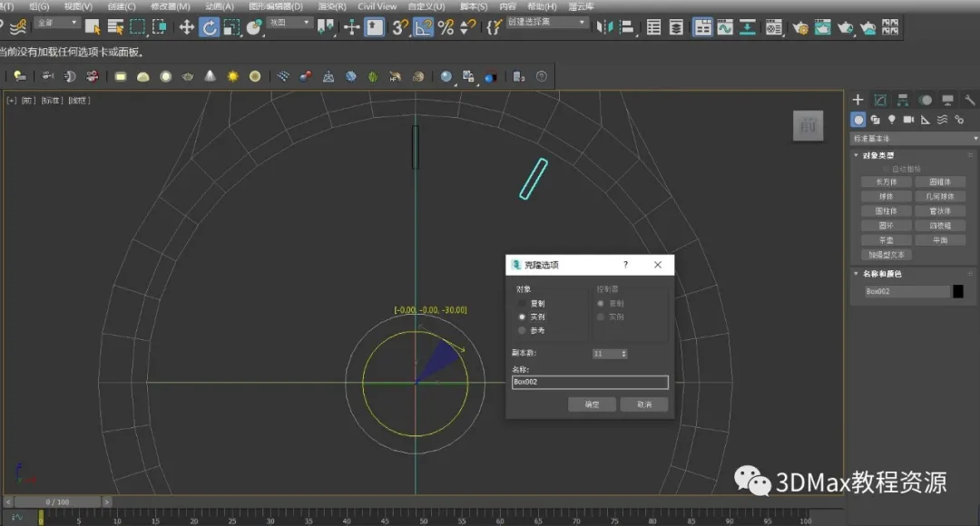Open the Select by Name list icon
Image resolution: width=980 pixels, height=526 pixels.
[115, 27]
